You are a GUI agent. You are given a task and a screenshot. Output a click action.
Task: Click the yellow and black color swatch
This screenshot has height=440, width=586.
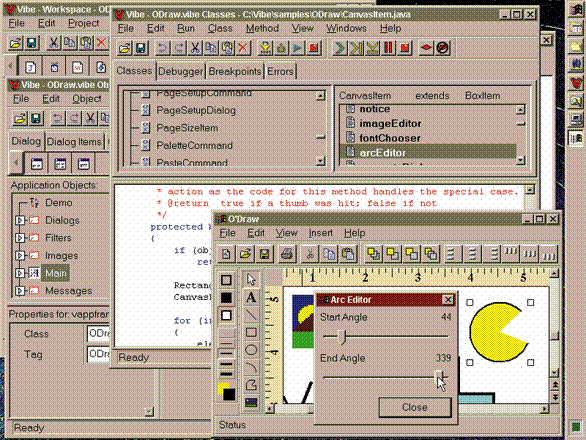226,392
